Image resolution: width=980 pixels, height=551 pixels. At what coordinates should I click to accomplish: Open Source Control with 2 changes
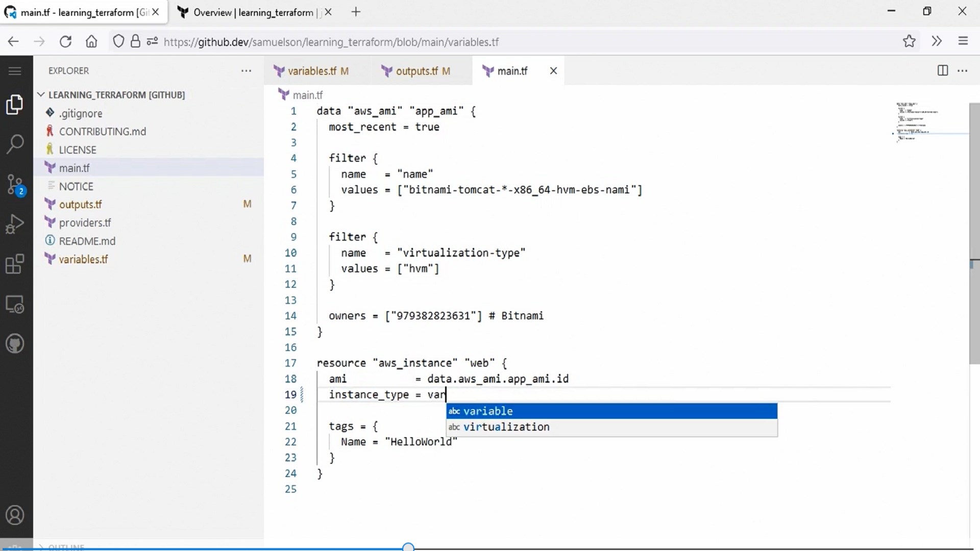click(15, 185)
